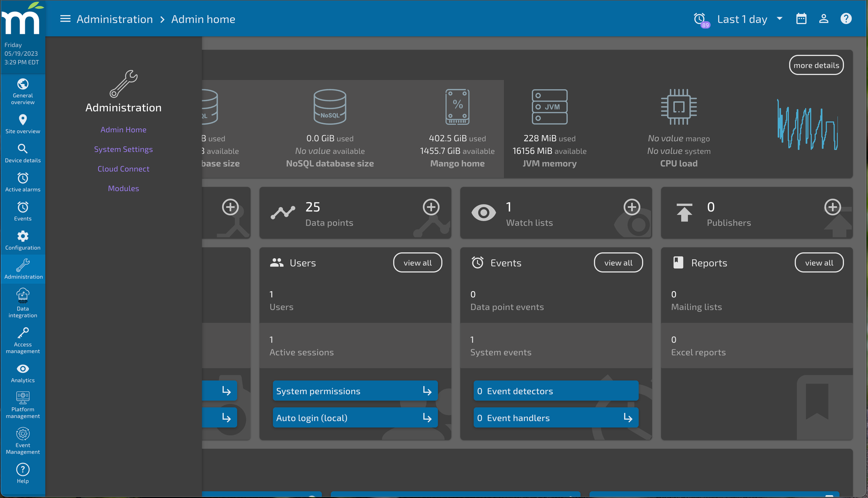The width and height of the screenshot is (868, 498).
Task: Open the System permissions link
Action: (355, 391)
